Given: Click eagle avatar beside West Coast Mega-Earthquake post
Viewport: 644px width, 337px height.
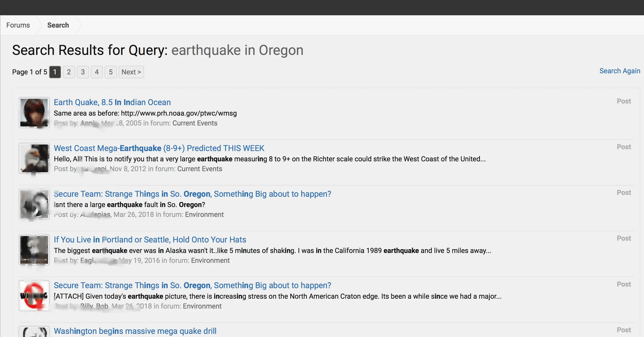Looking at the screenshot, I should pyautogui.click(x=34, y=158).
